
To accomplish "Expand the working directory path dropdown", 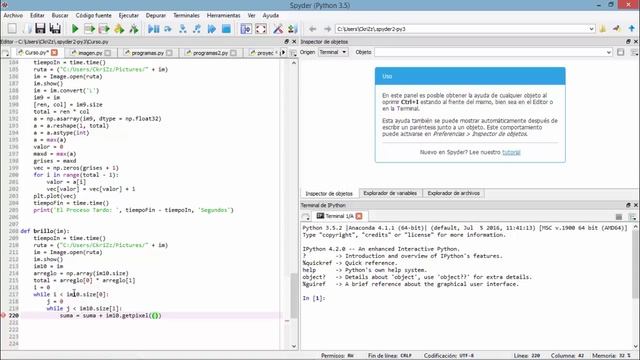I will [x=591, y=29].
